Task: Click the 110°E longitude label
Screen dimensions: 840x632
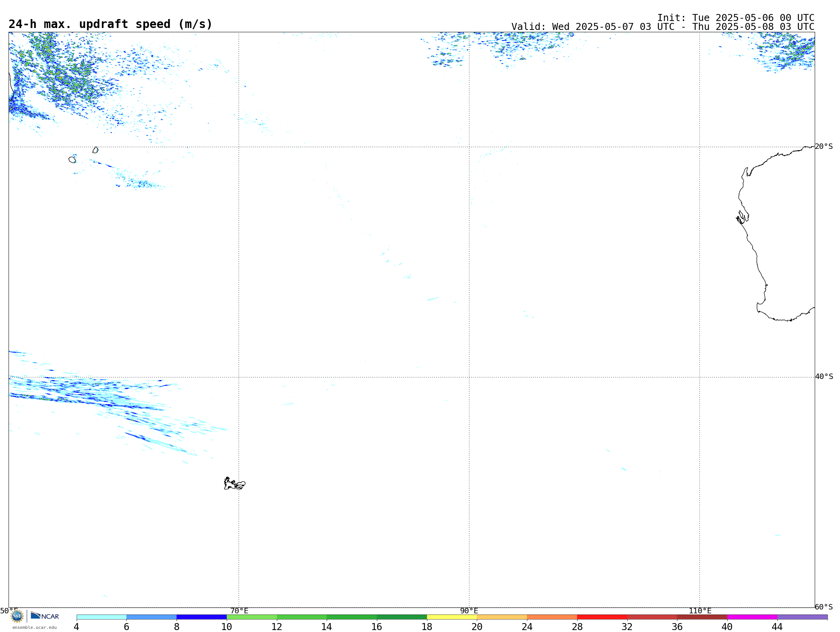Action: coord(700,611)
